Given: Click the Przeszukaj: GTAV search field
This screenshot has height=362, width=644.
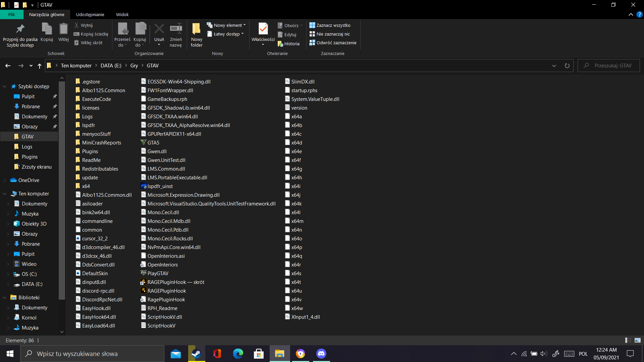Looking at the screenshot, I should point(612,66).
